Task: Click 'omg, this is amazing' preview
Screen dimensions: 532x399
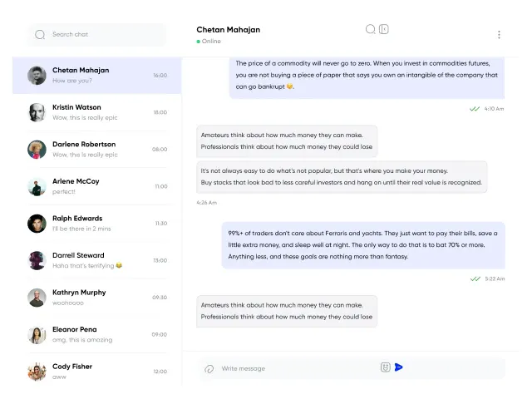Action: (x=82, y=340)
